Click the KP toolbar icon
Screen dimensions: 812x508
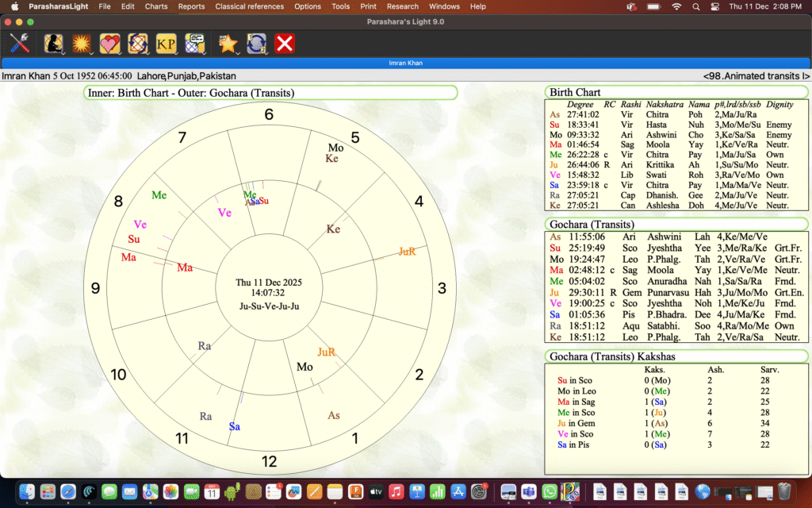166,43
